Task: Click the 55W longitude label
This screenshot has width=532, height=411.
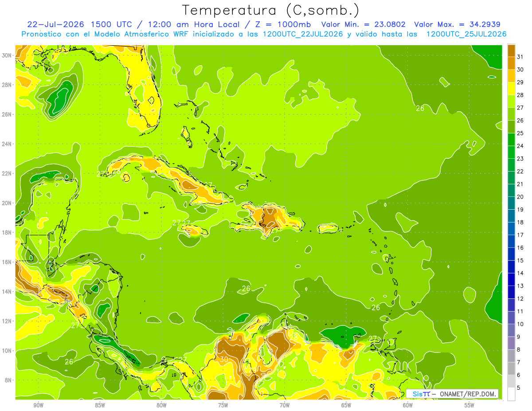Action: 469,406
